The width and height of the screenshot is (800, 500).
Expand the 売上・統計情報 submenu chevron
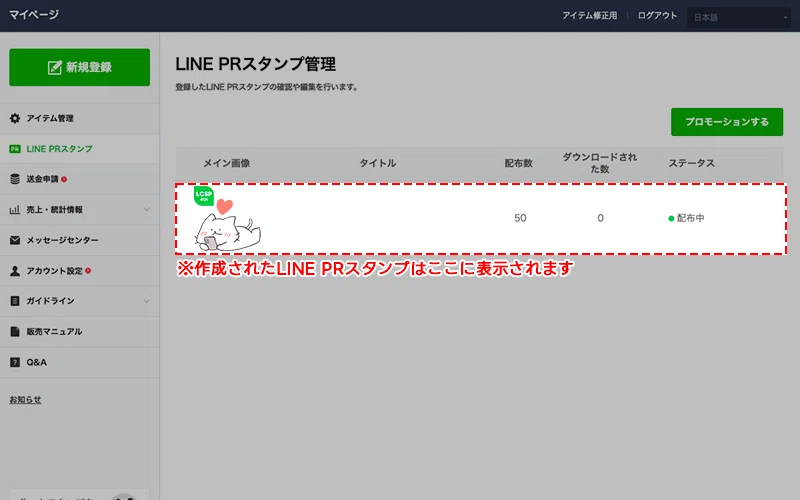(146, 209)
